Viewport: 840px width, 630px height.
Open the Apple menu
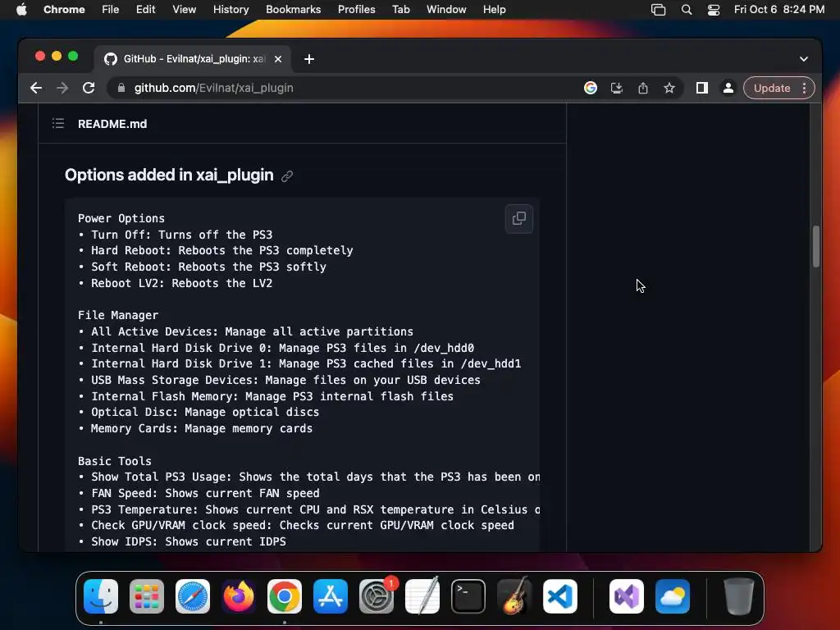pos(21,10)
